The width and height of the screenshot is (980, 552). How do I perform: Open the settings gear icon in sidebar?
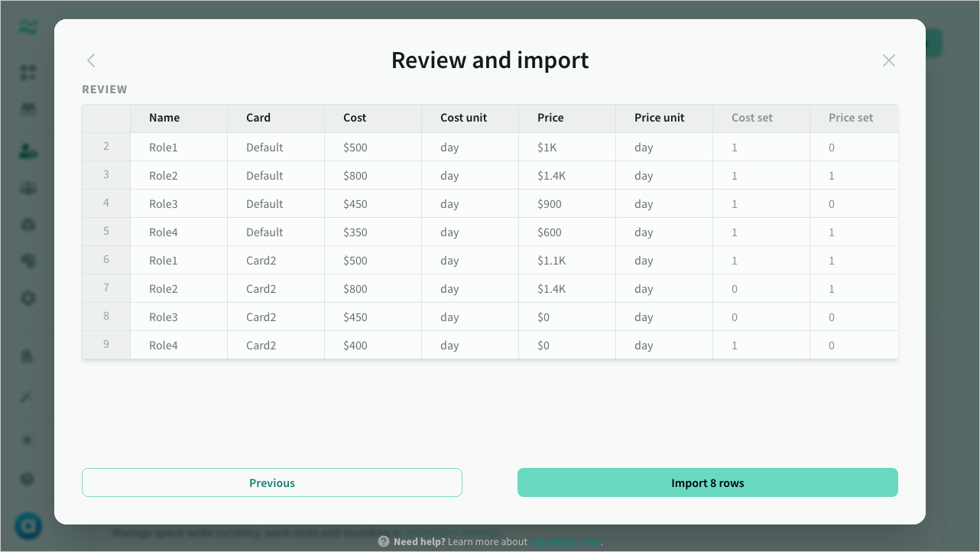(28, 298)
